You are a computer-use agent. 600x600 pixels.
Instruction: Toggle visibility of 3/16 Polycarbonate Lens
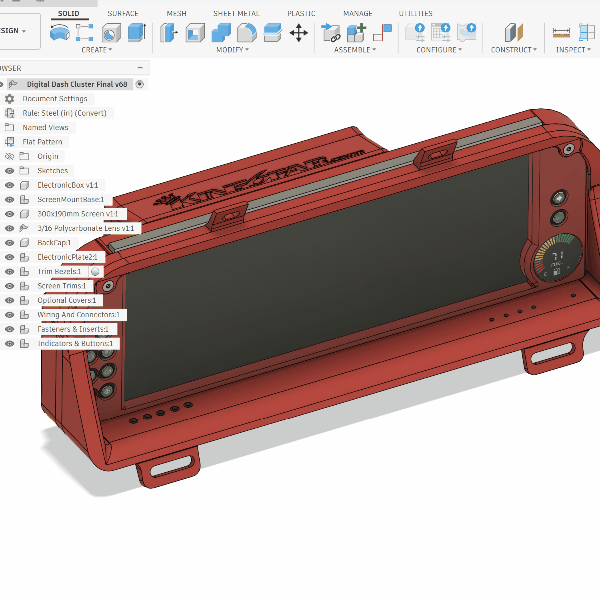pos(10,228)
